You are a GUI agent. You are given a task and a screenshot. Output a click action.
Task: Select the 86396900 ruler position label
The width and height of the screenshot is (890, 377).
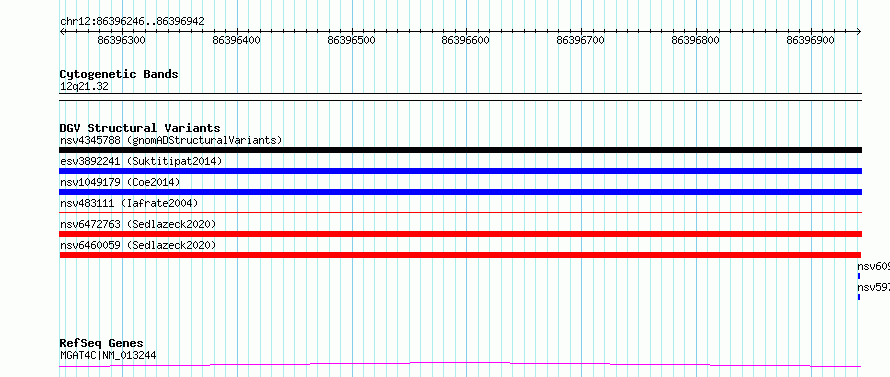tap(811, 40)
